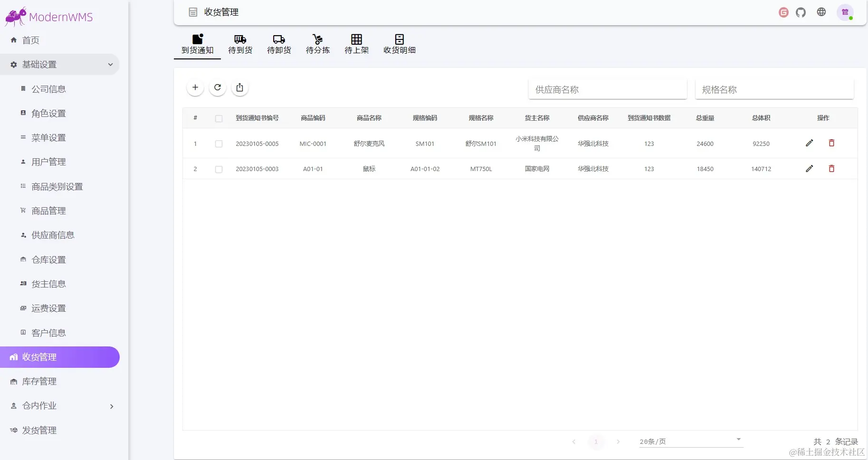This screenshot has height=460, width=868.
Task: Select the 到货通知 tab
Action: click(198, 45)
